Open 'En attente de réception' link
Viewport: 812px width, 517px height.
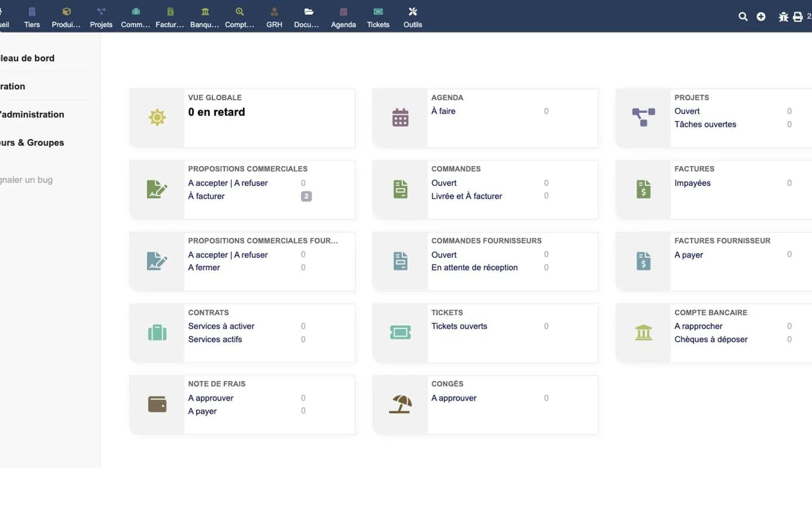[x=474, y=267]
